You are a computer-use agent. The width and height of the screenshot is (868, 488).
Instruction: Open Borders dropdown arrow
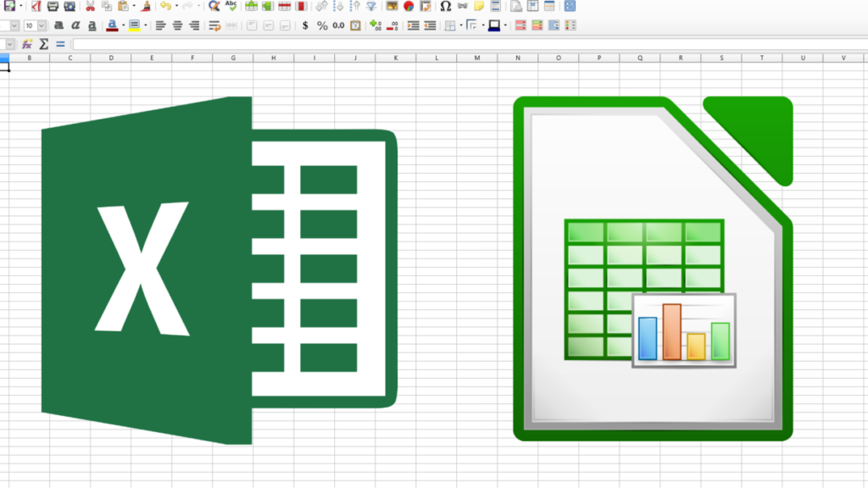pos(461,25)
